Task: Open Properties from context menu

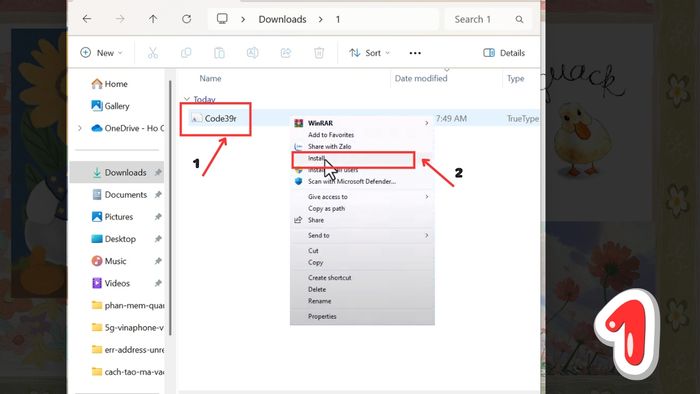Action: coord(322,316)
